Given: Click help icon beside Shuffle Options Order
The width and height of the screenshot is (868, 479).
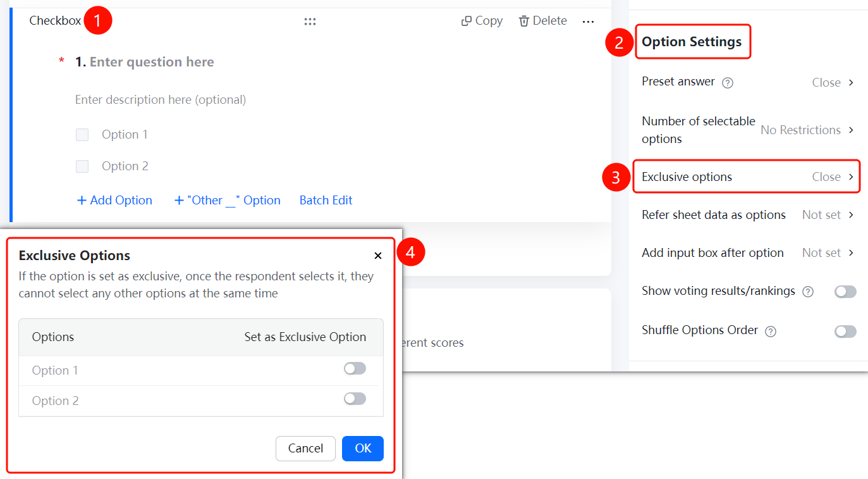Looking at the screenshot, I should (770, 331).
